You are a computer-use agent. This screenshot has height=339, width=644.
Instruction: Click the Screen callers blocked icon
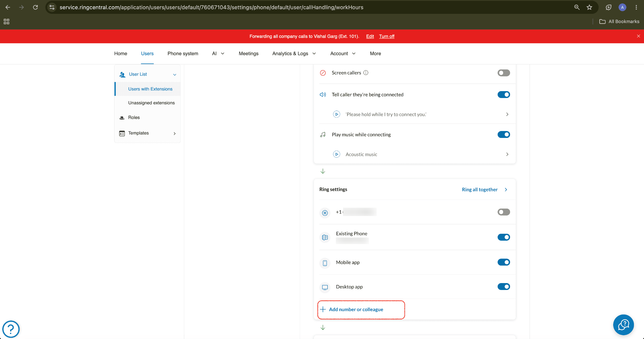pyautogui.click(x=323, y=73)
